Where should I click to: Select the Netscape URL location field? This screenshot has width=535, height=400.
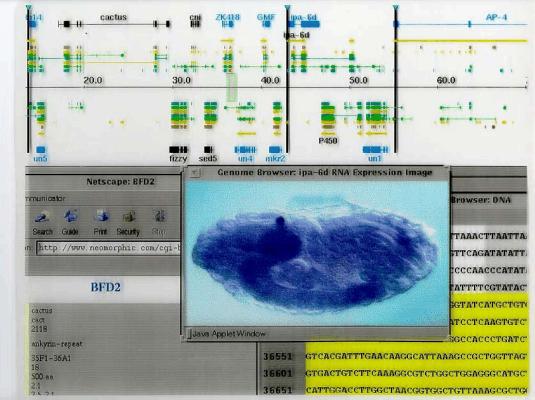(109, 248)
